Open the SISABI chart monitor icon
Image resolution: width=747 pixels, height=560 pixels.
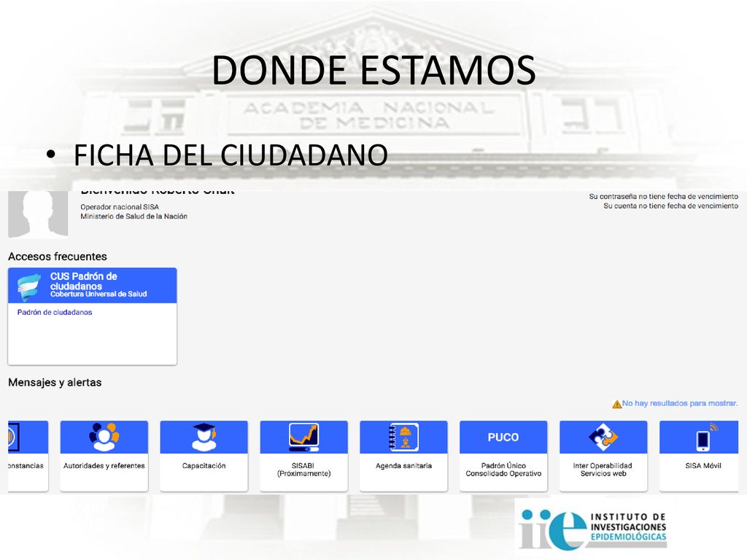304,437
